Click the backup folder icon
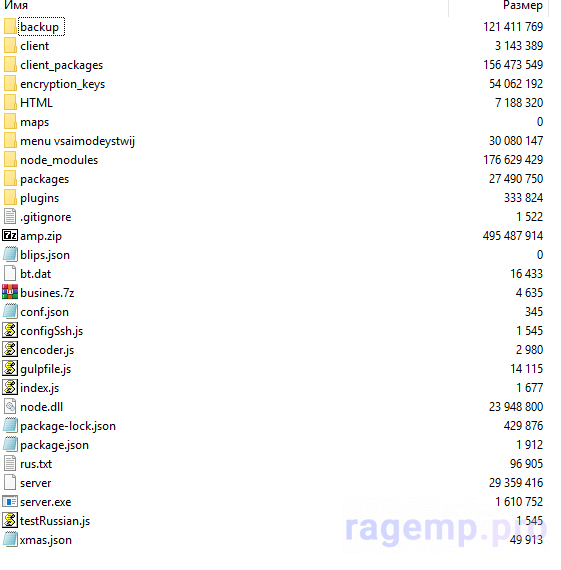This screenshot has width=561, height=570. (x=10, y=27)
